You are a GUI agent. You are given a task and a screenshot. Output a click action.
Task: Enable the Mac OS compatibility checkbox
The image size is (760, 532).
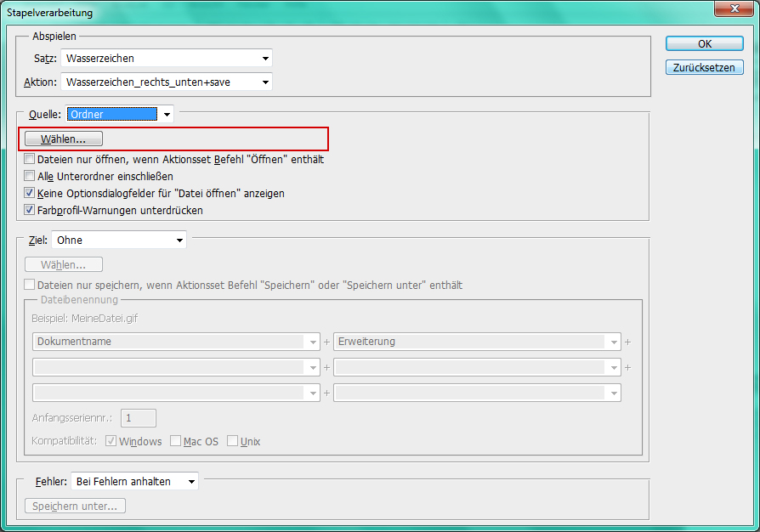point(175,441)
